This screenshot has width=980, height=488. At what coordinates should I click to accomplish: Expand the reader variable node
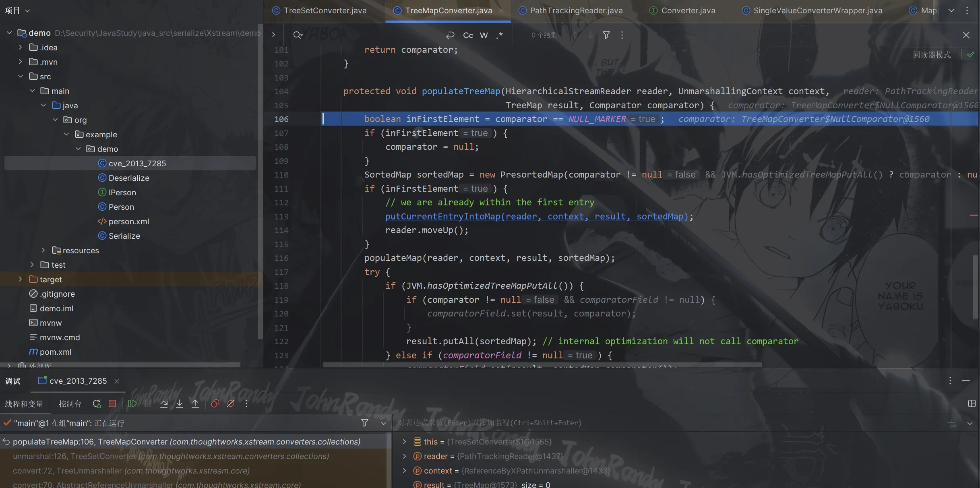pos(404,456)
